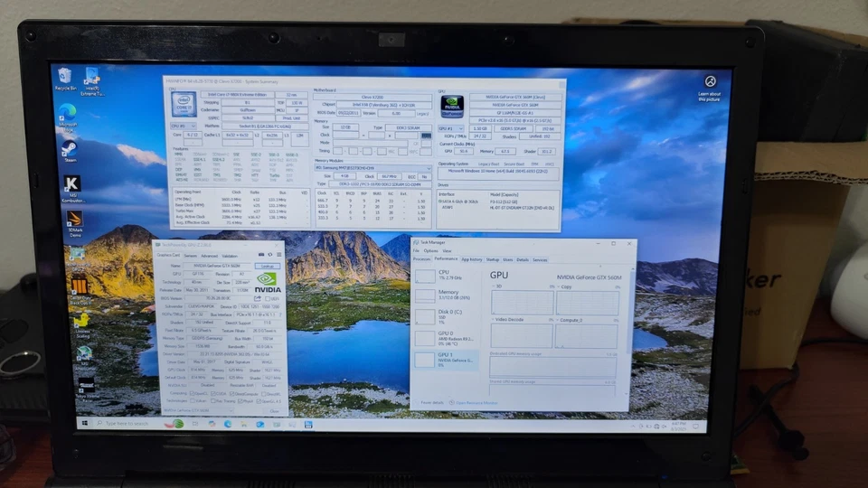Click the Type here to search taskbar box

coord(127,423)
